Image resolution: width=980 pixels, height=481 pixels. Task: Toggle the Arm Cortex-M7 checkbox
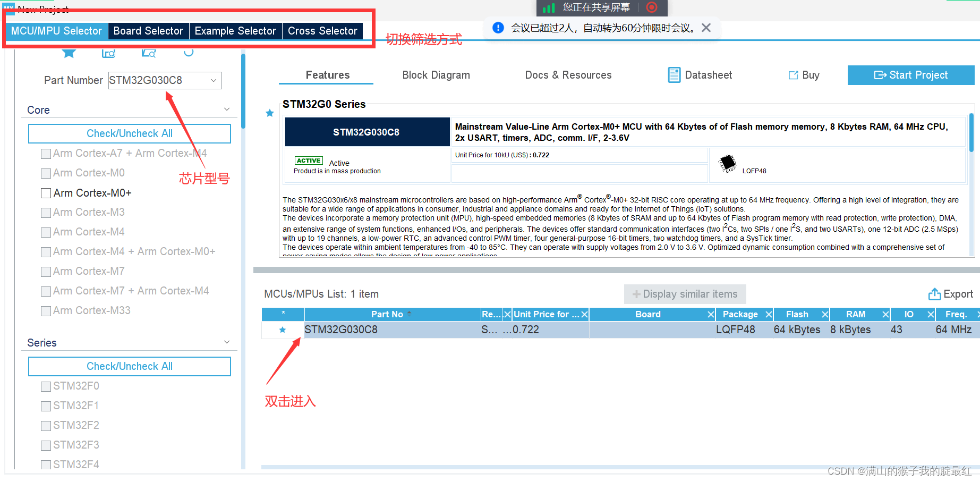46,272
